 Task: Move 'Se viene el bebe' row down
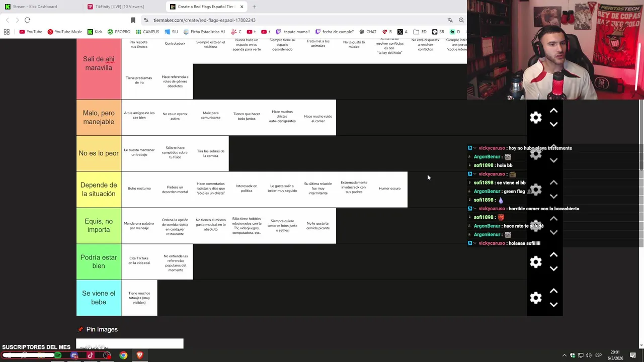click(x=553, y=305)
